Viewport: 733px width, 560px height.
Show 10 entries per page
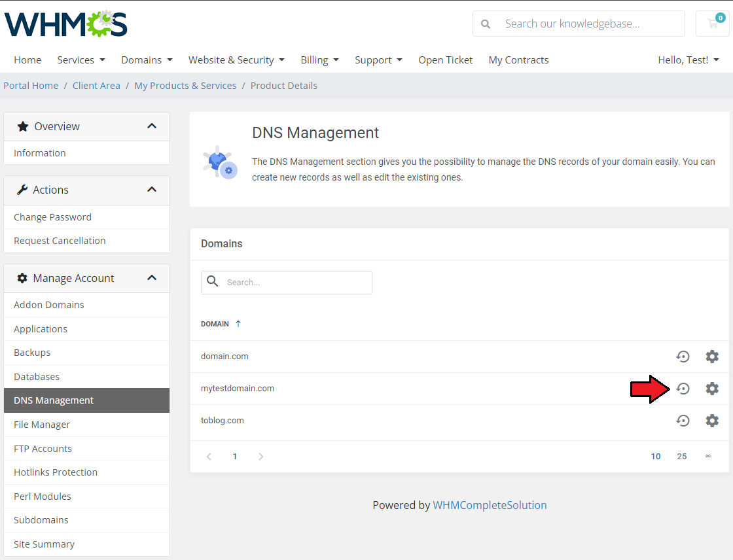coord(656,457)
